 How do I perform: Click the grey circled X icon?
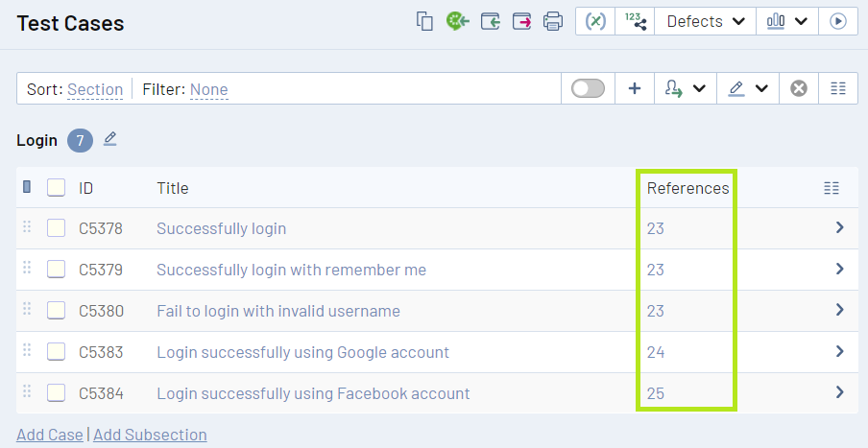[799, 89]
